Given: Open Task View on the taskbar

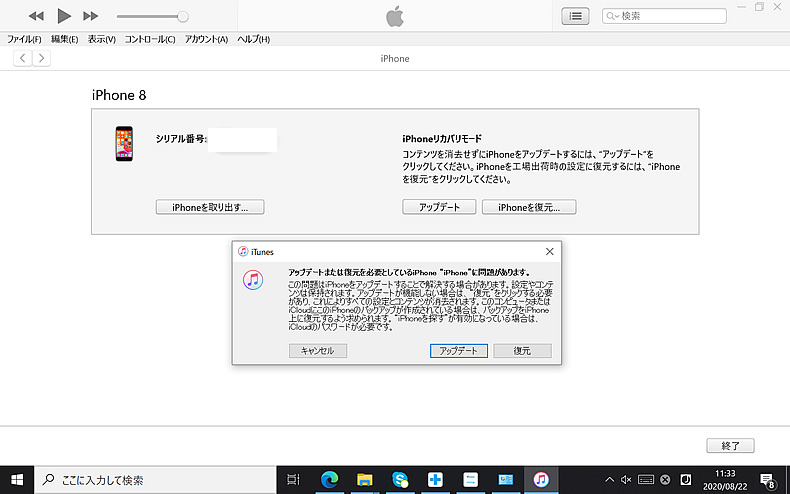Looking at the screenshot, I should [x=293, y=480].
